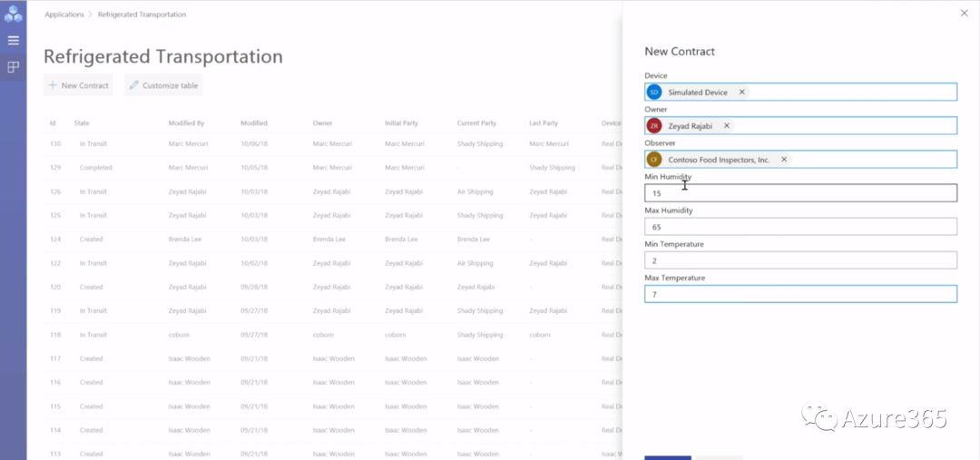This screenshot has width=980, height=460.
Task: Click the Customize table button
Action: point(163,85)
